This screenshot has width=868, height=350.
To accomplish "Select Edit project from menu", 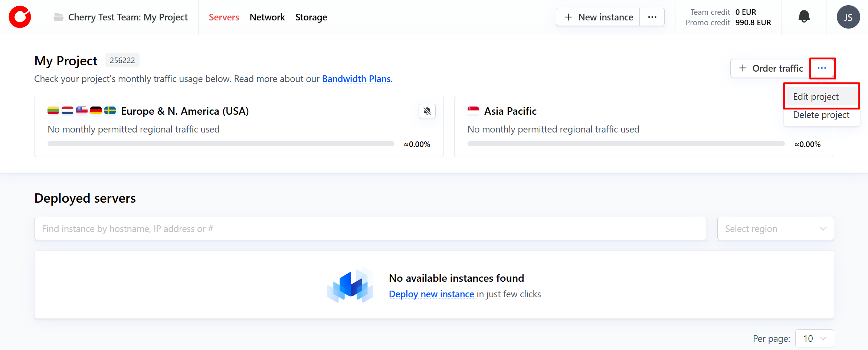I will 816,97.
